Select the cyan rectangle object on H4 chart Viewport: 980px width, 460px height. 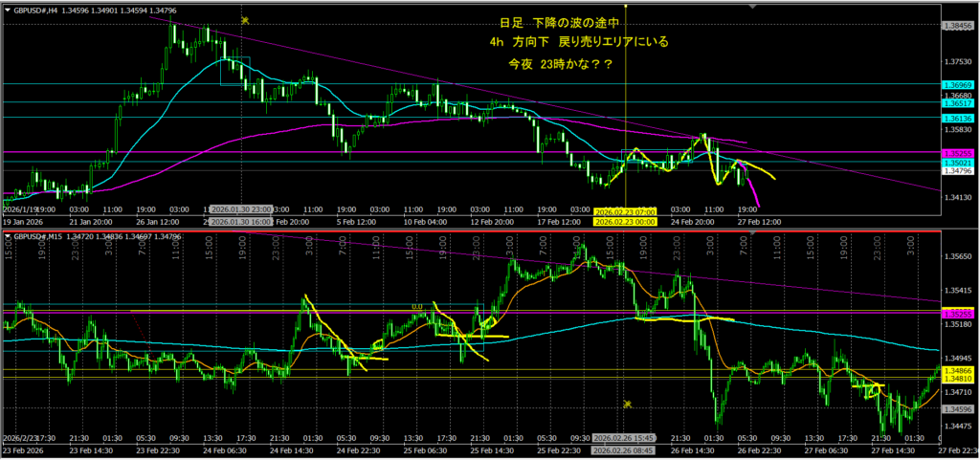tap(234, 72)
